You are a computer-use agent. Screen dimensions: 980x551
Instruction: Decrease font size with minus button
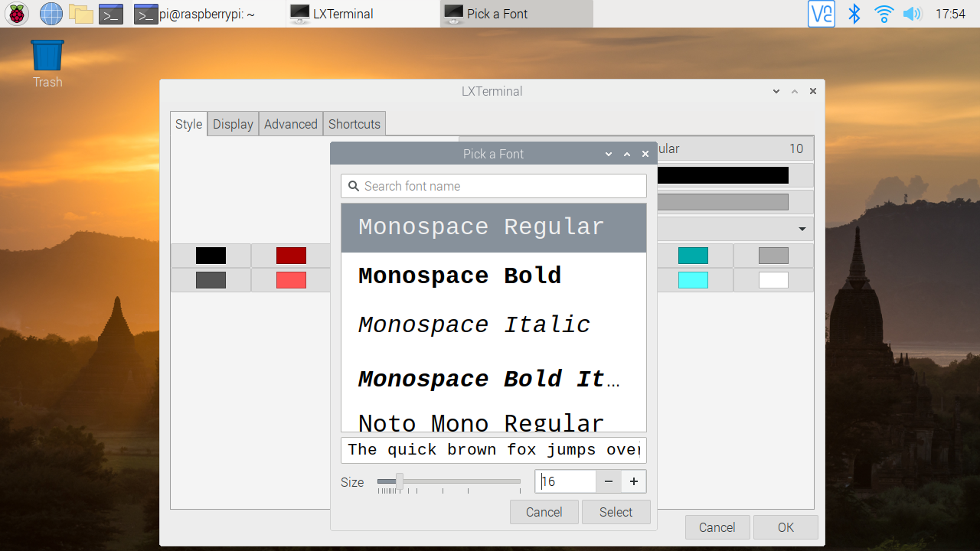click(x=609, y=481)
